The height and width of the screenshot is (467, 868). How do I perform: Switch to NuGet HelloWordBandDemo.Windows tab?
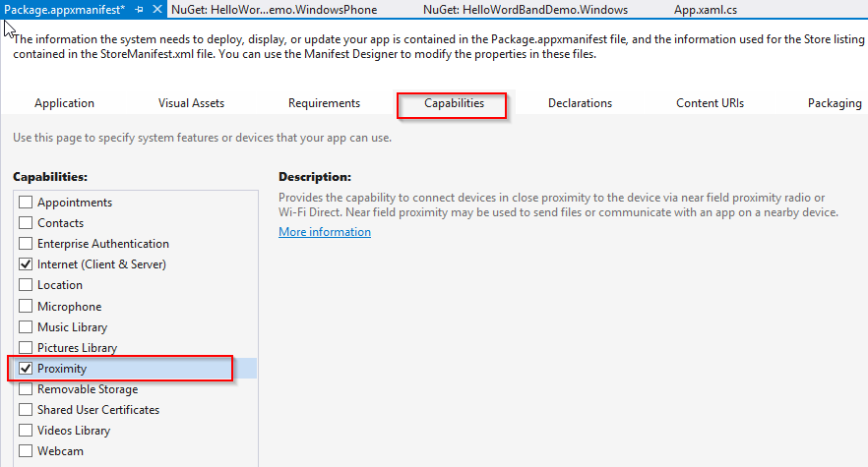[x=526, y=9]
